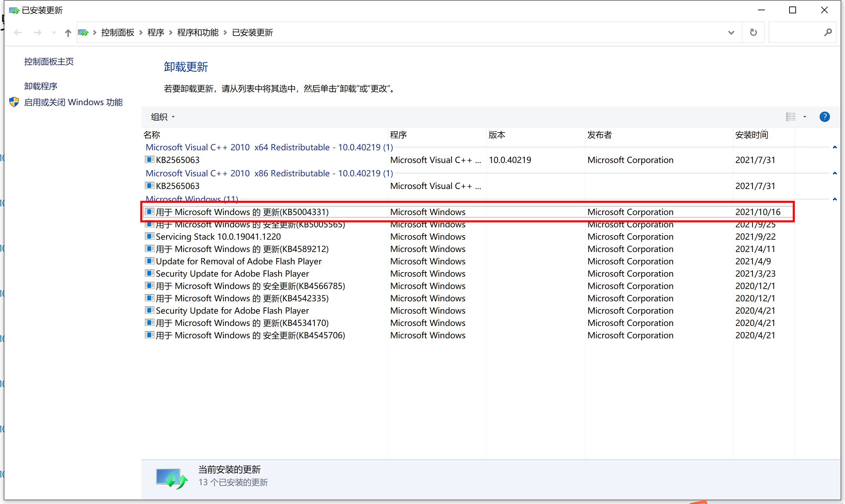Screen dimensions: 845x504
Task: Click the shield icon beside 启用或关闭 Windows 功能
Action: click(x=14, y=102)
